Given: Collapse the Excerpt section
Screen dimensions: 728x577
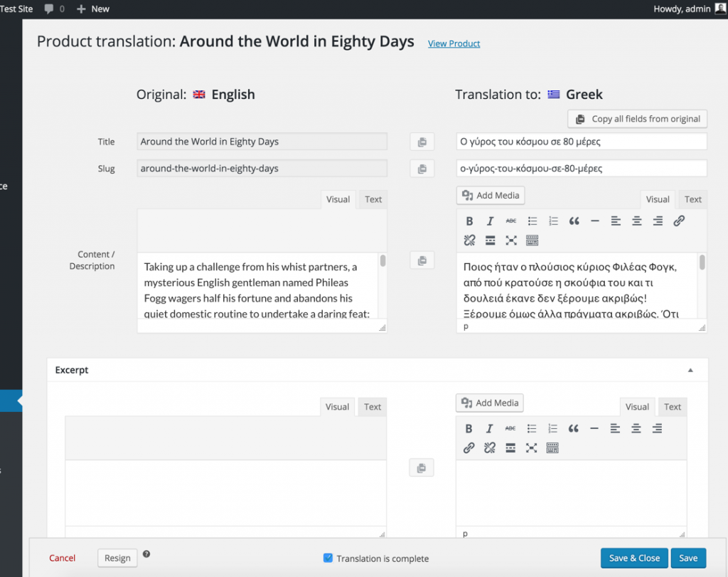Looking at the screenshot, I should click(x=690, y=370).
